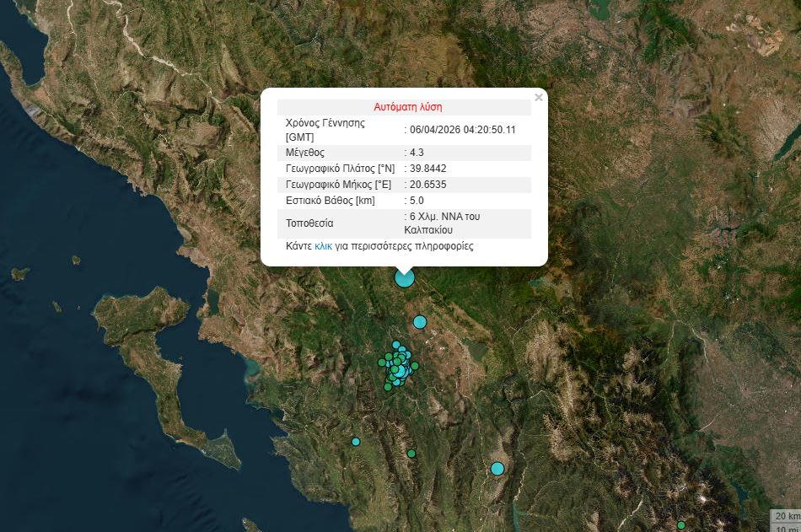
Task: Click the latitude value 39.8442
Action: [427, 169]
